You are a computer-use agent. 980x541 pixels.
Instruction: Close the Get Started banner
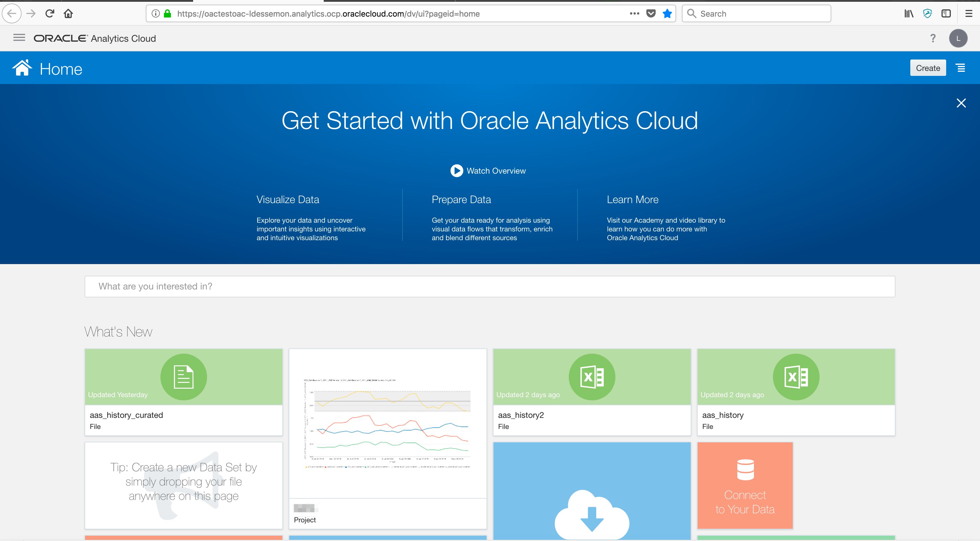coord(961,103)
